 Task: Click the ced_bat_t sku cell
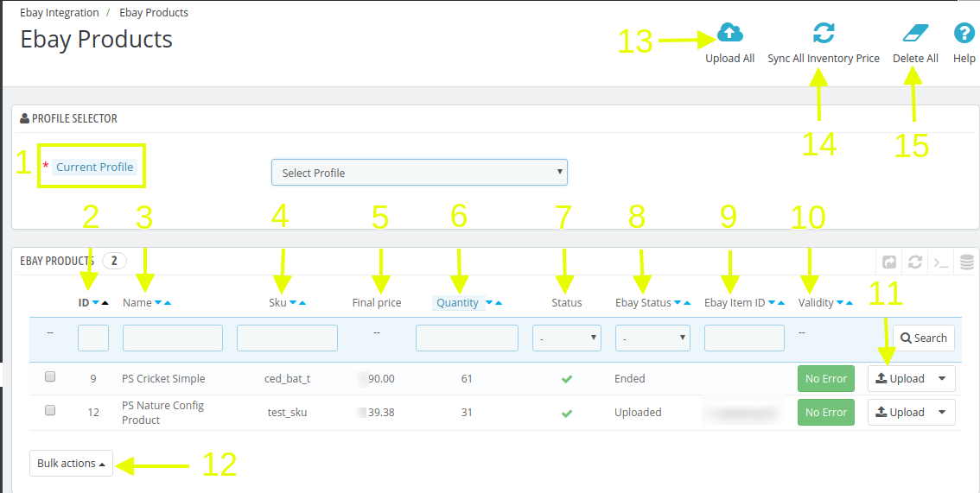coord(288,379)
